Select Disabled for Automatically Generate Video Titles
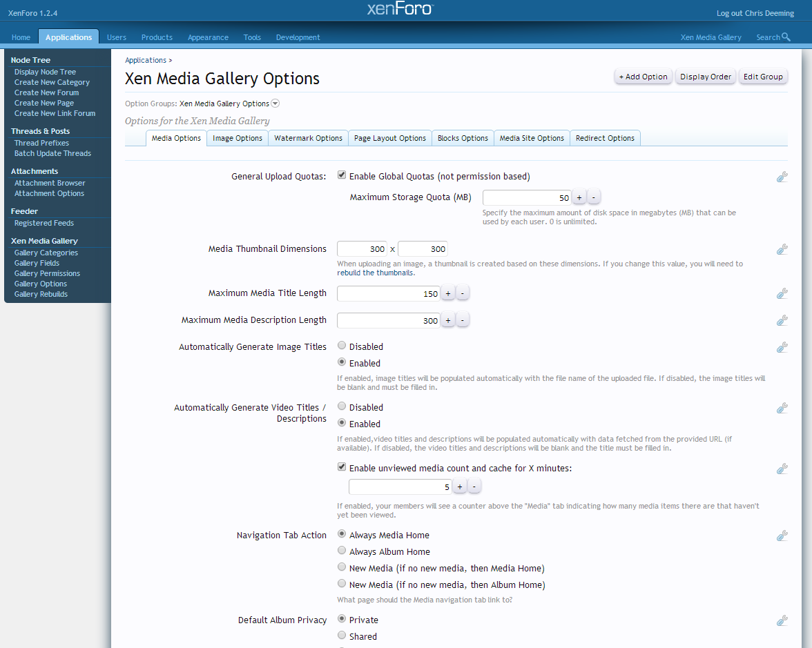Viewport: 812px width, 648px height. pyautogui.click(x=342, y=406)
